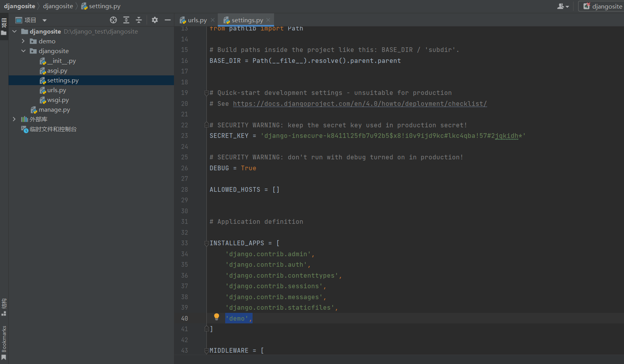The image size is (624, 364).
Task: Click the collapse all icon in project panel
Action: [x=139, y=20]
